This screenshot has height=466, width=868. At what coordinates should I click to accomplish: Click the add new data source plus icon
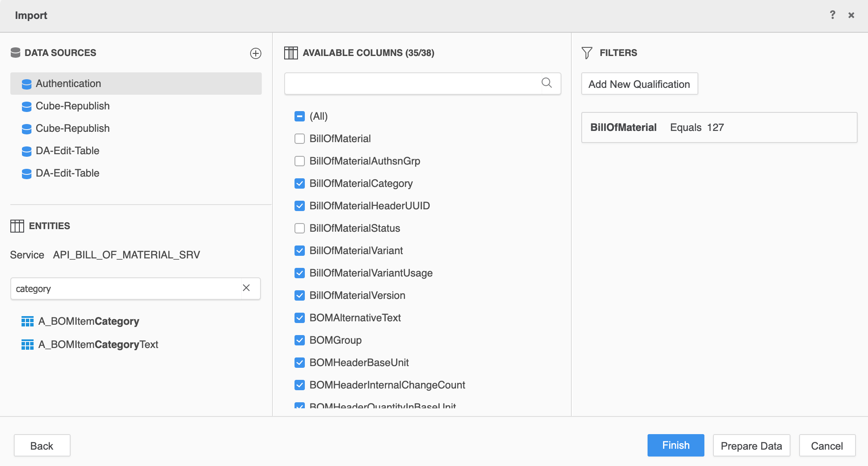coord(255,53)
